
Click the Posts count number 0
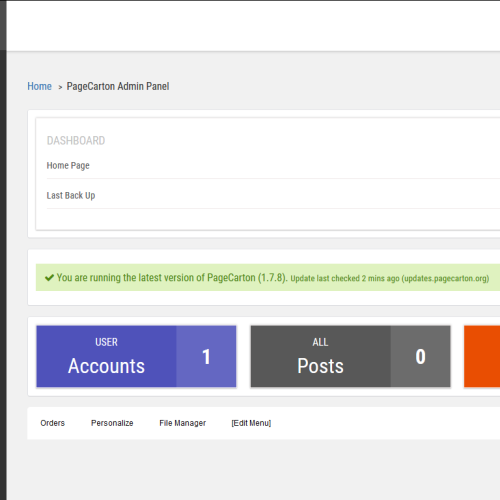tap(420, 356)
